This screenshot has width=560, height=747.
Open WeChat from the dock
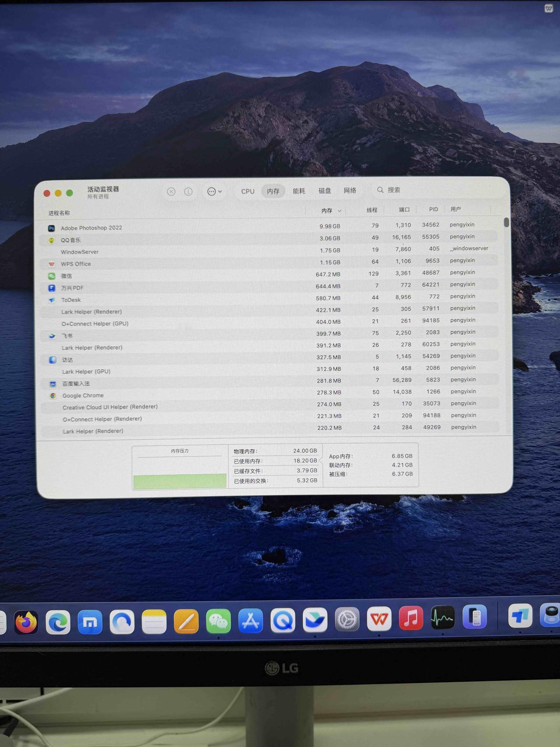(x=218, y=621)
